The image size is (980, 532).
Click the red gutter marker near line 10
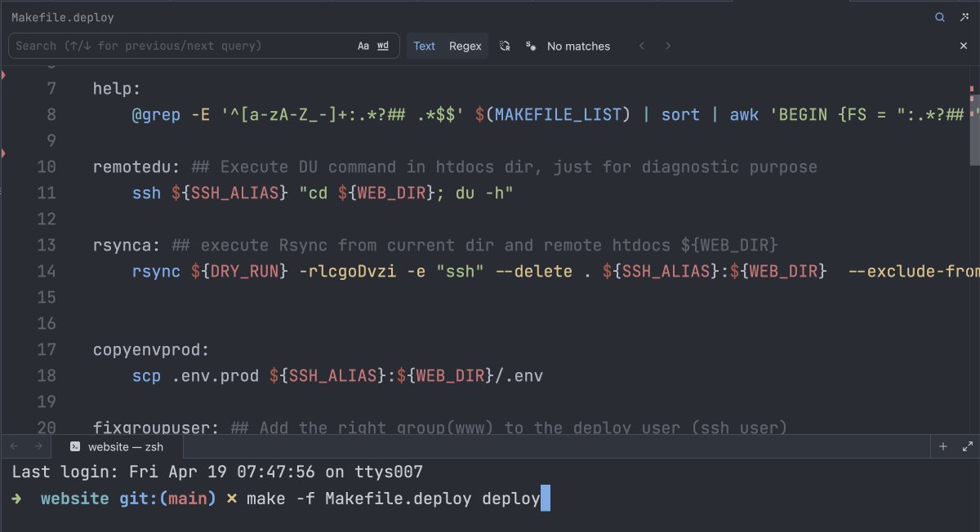pos(3,153)
